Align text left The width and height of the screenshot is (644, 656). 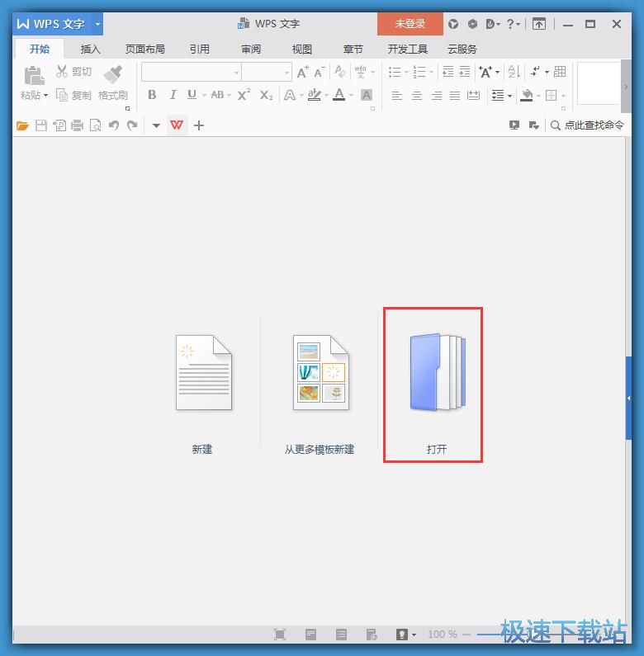pos(397,96)
